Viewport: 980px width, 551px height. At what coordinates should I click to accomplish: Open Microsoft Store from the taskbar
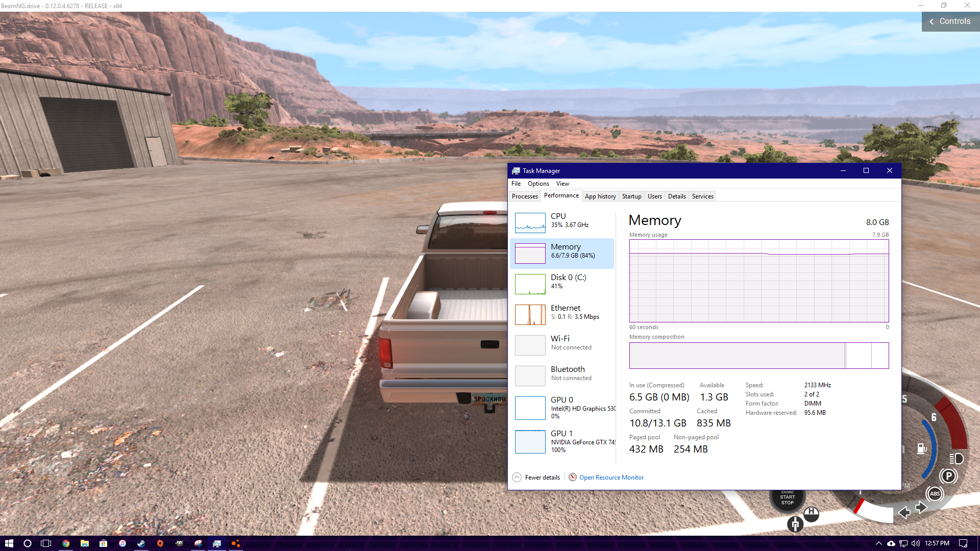click(x=104, y=543)
